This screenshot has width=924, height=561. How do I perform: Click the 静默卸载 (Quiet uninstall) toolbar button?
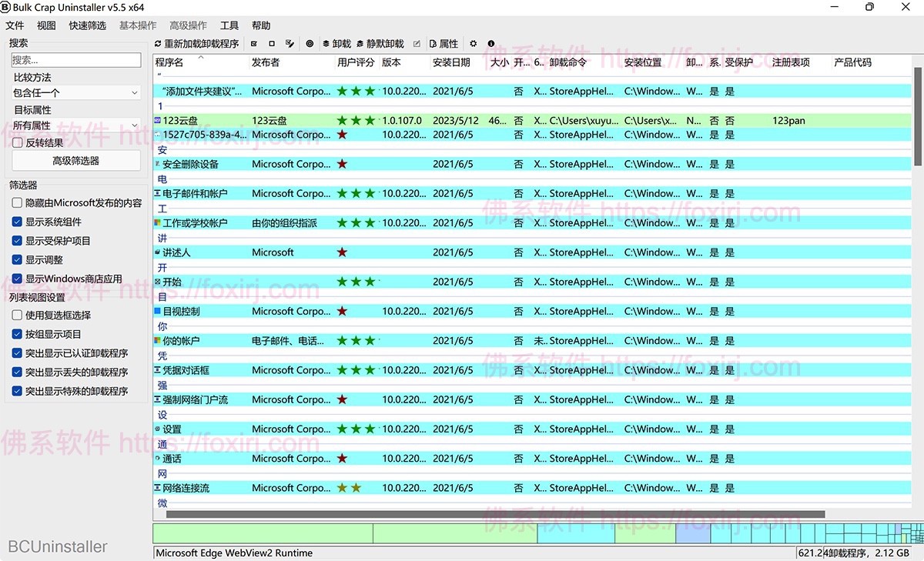380,44
